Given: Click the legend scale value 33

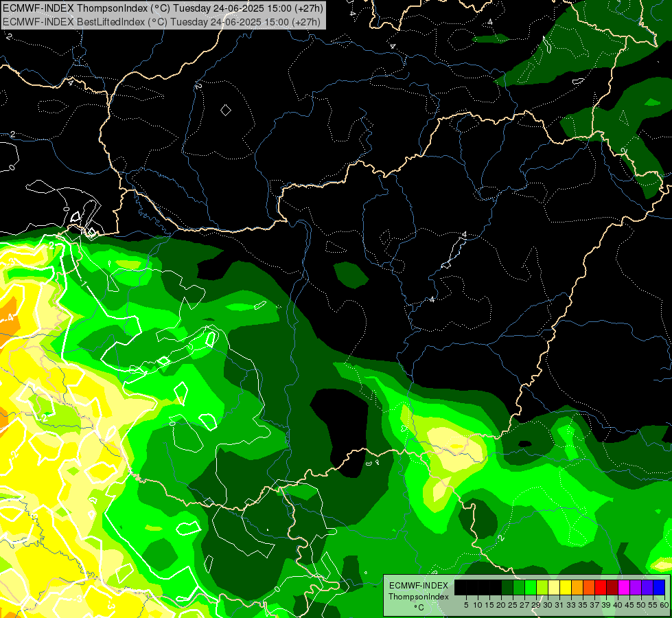Looking at the screenshot, I should (x=571, y=605).
